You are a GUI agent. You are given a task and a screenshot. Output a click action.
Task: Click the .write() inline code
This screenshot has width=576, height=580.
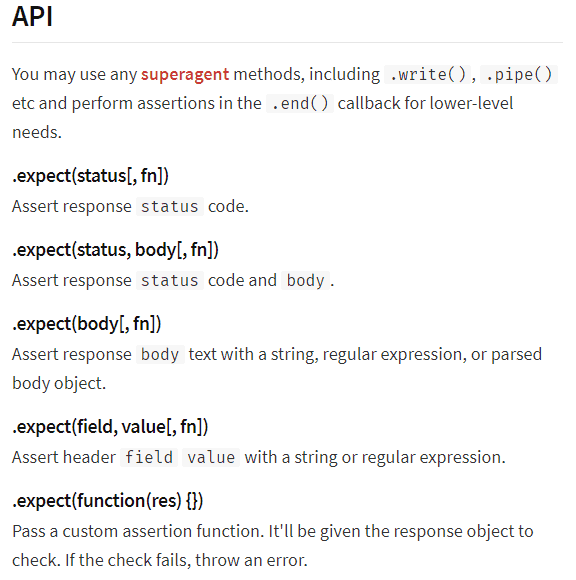click(x=427, y=74)
